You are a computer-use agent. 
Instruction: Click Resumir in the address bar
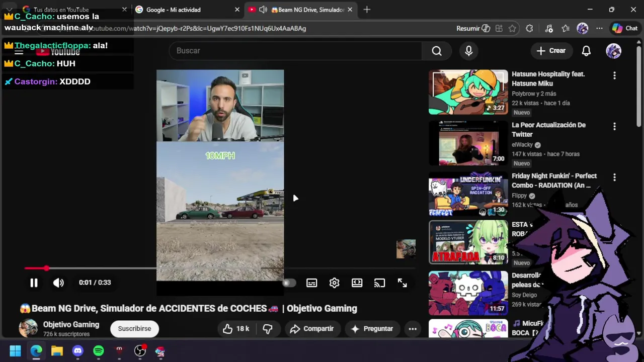tap(473, 29)
